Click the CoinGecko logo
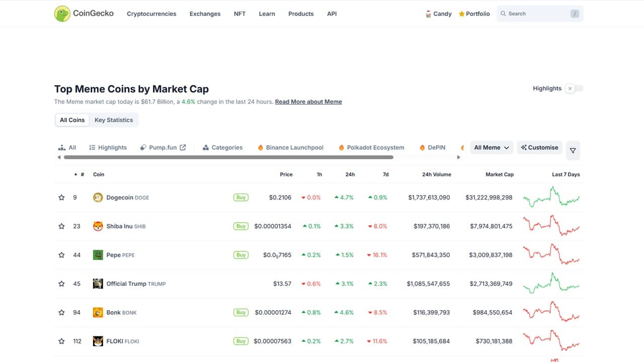This screenshot has width=644, height=362. 84,14
